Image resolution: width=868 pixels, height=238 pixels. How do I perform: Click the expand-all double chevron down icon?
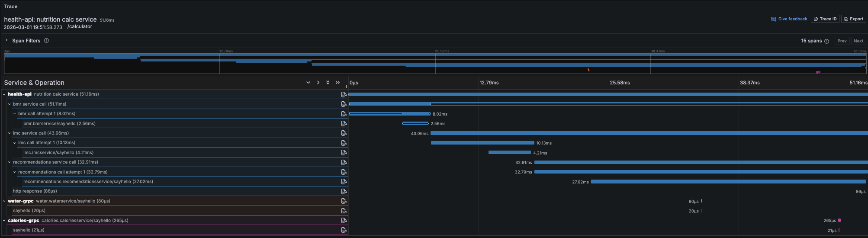pyautogui.click(x=328, y=83)
